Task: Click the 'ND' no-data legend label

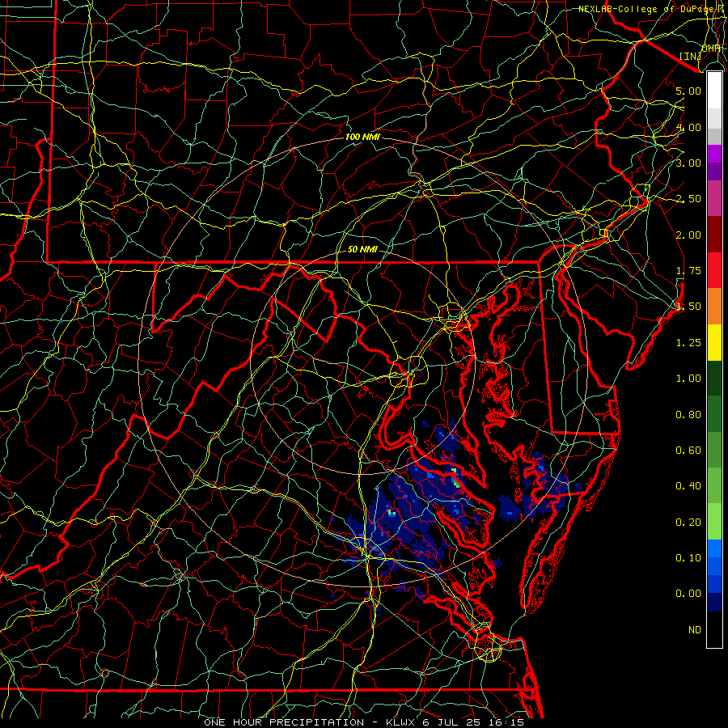Action: pos(695,630)
